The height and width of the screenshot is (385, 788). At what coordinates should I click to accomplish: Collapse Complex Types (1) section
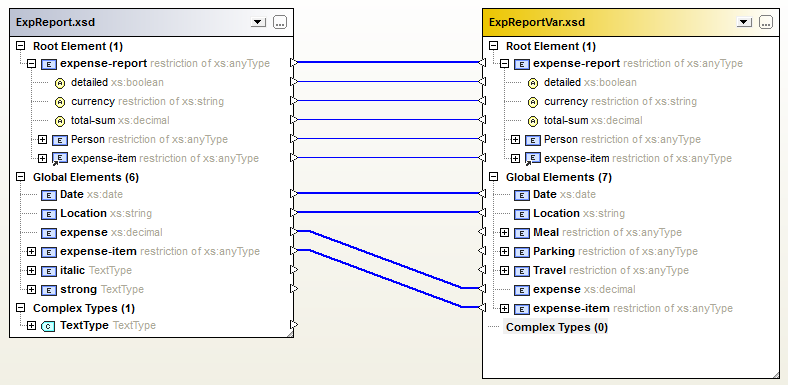point(21,308)
